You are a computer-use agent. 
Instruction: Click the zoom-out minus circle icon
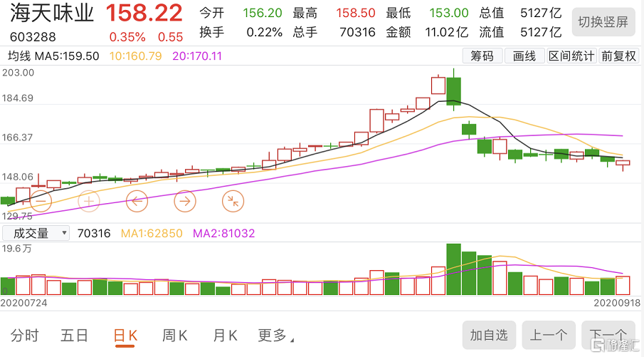[41, 201]
